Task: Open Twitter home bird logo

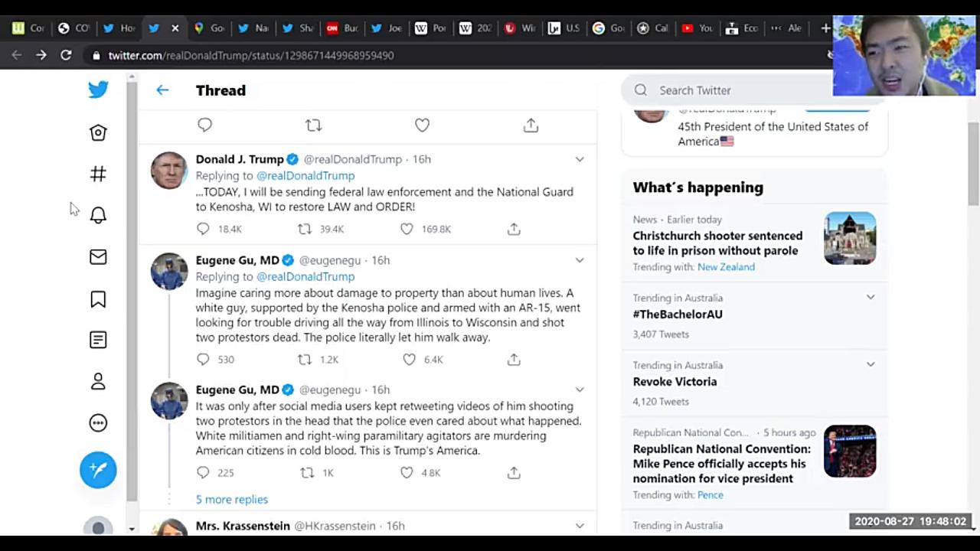Action: [x=98, y=90]
